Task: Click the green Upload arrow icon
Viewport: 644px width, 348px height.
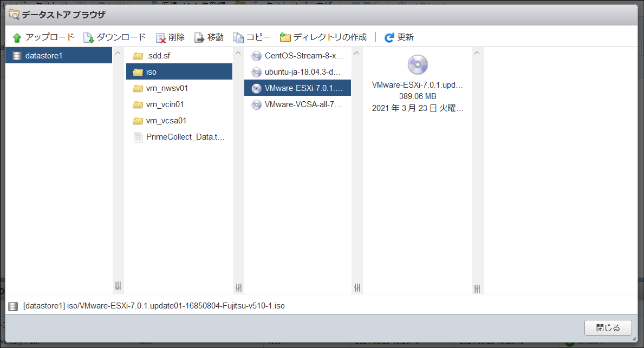Action: (17, 38)
